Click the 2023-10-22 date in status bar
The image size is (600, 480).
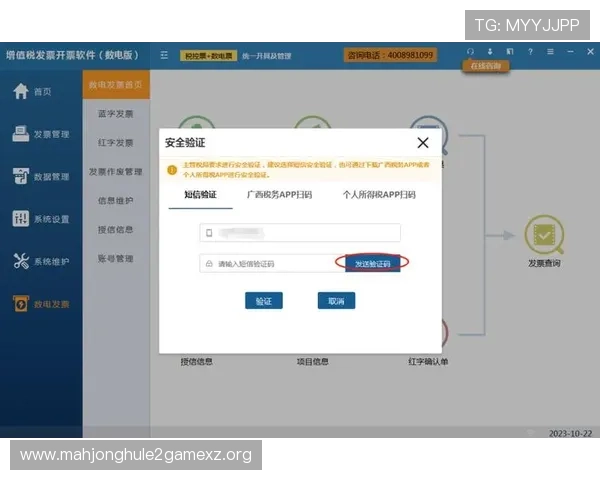click(x=570, y=433)
